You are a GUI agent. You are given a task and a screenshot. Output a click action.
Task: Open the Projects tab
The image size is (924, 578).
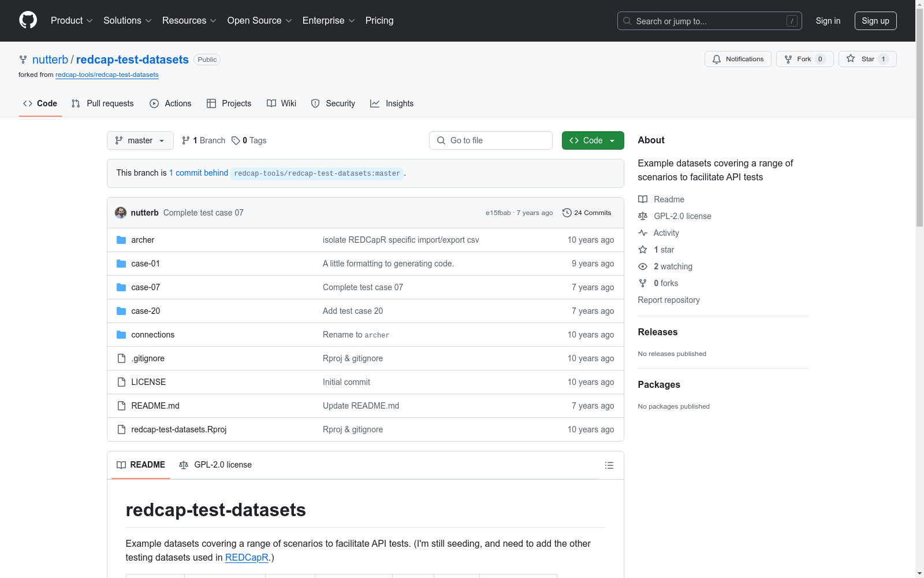229,103
